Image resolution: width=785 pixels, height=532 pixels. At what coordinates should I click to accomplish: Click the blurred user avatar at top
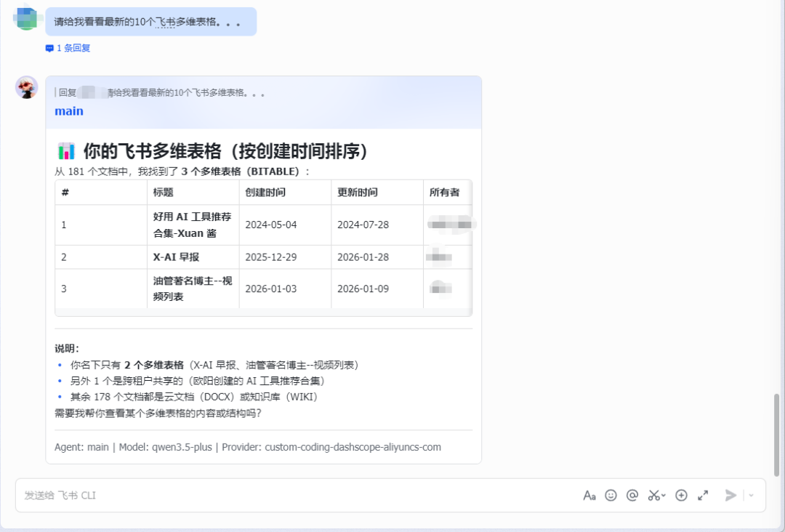25,17
